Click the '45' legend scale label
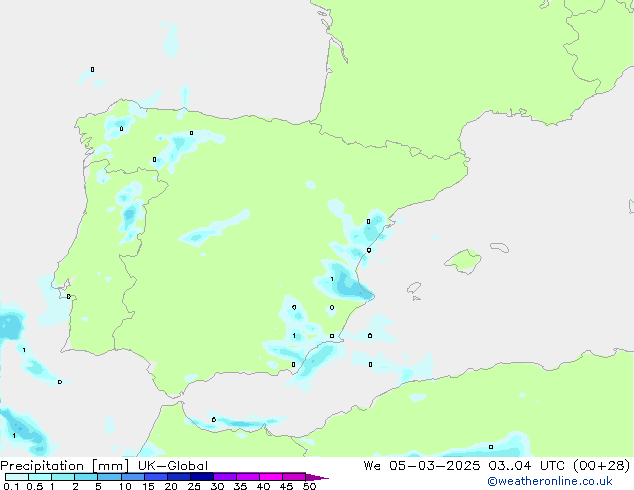Viewport: 634px width, 490px height. point(286,486)
